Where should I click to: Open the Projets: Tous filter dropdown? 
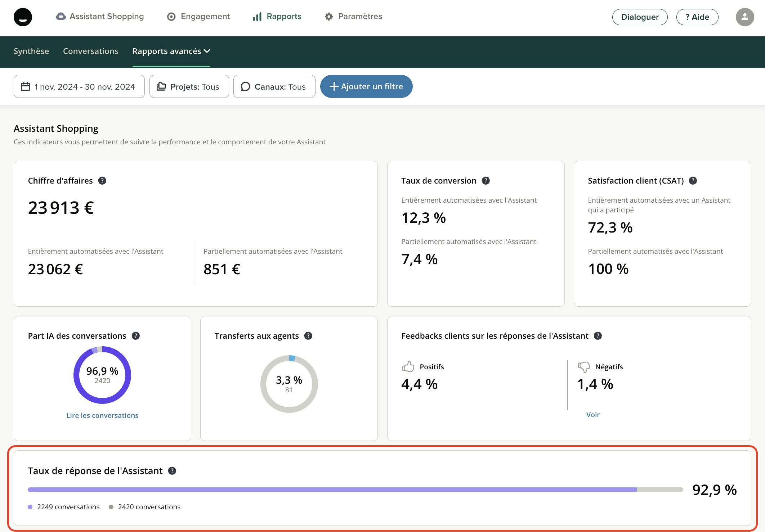189,87
